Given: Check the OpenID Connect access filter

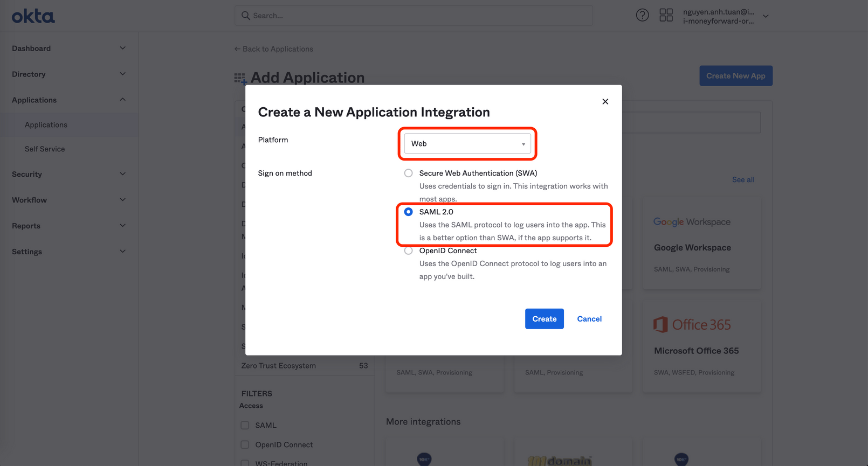Looking at the screenshot, I should pos(245,444).
